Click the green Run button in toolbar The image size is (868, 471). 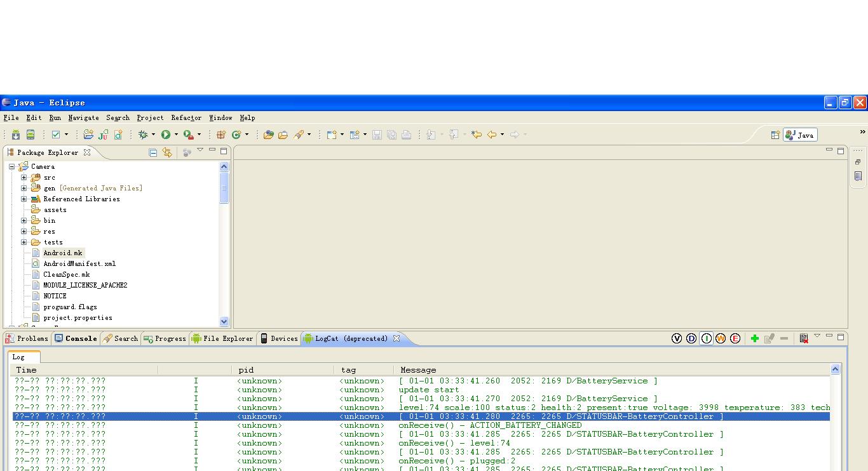tap(166, 135)
